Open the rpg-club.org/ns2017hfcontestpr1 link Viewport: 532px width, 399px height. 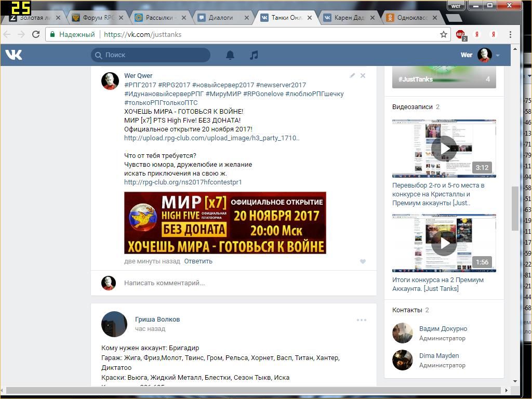pos(183,182)
